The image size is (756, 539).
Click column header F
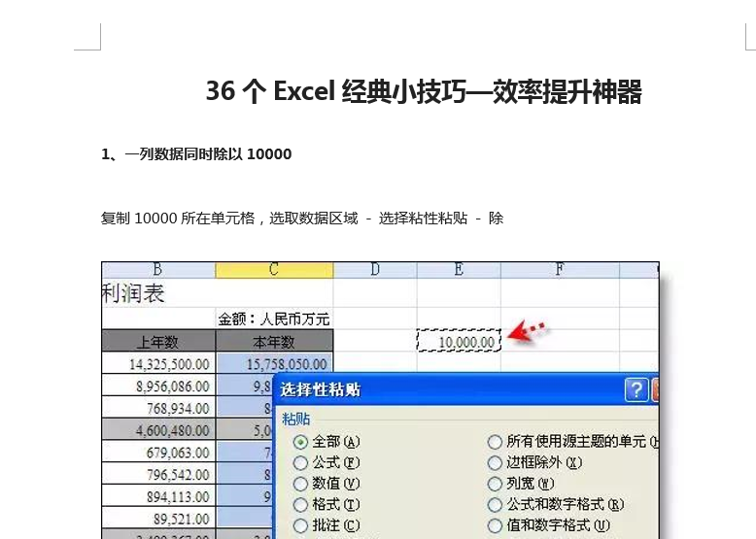click(x=560, y=270)
